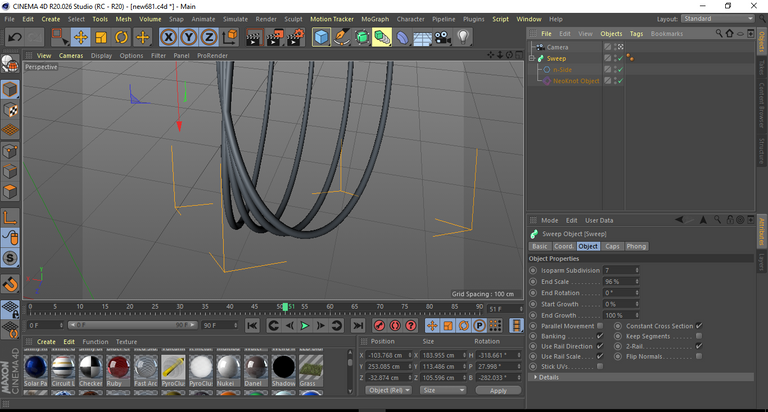The width and height of the screenshot is (768, 412).
Task: Click Render to Picture Viewer icon
Action: click(275, 37)
